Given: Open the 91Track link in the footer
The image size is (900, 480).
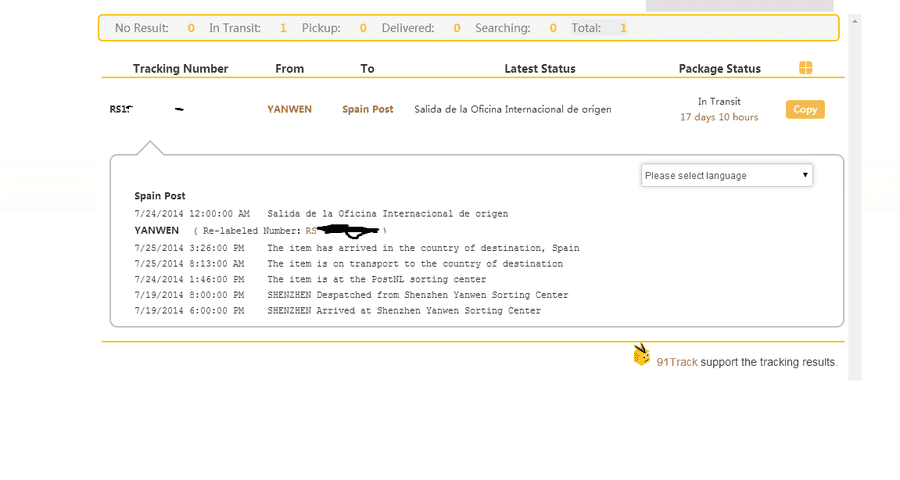Looking at the screenshot, I should pyautogui.click(x=677, y=362).
